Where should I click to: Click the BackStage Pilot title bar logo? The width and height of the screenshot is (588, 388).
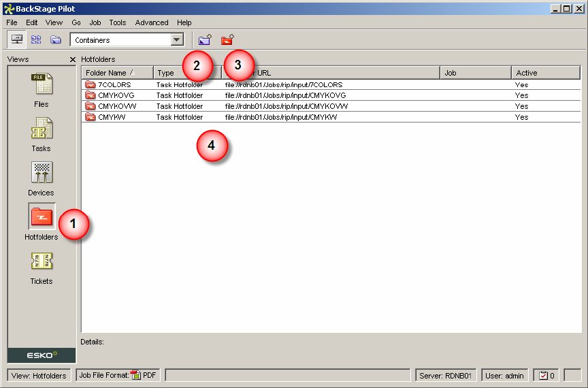coord(9,9)
